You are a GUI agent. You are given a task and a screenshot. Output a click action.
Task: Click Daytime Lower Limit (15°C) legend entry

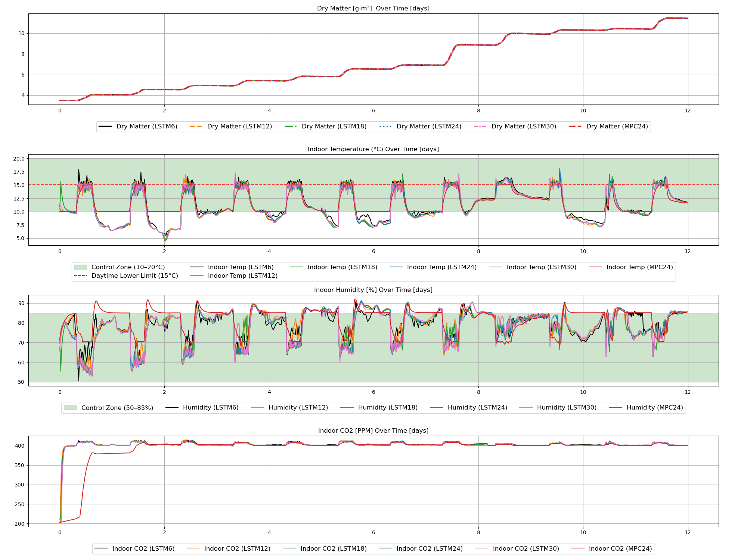[x=134, y=276]
